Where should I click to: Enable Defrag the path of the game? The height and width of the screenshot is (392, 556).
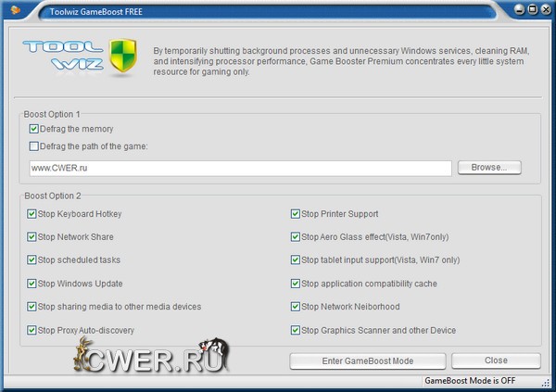click(x=34, y=145)
